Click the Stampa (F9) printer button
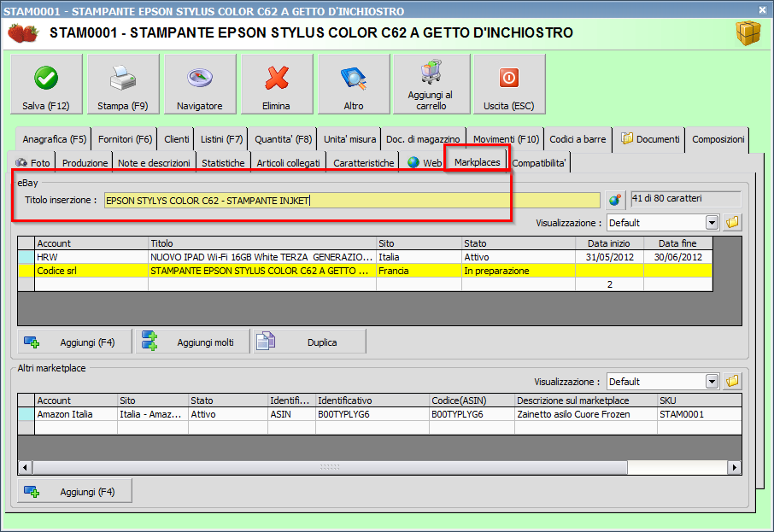The width and height of the screenshot is (774, 532). click(x=123, y=85)
